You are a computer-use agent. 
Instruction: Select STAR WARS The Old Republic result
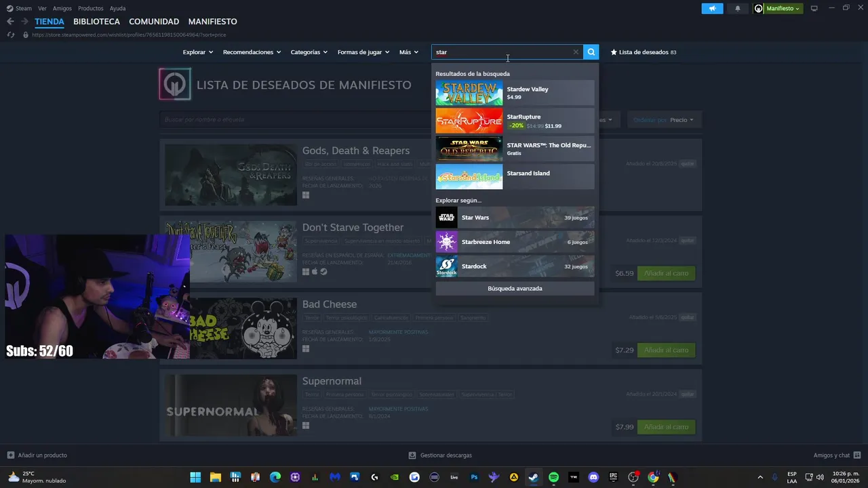click(x=515, y=149)
